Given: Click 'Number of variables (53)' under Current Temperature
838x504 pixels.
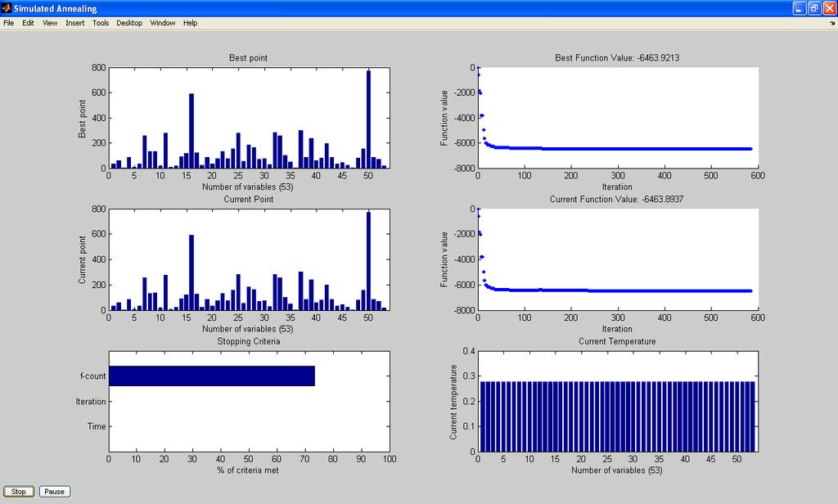Looking at the screenshot, I should pos(617,470).
